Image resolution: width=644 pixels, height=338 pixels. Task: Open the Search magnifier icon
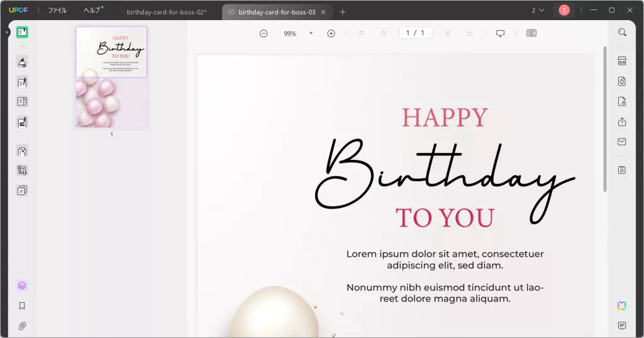tap(622, 32)
